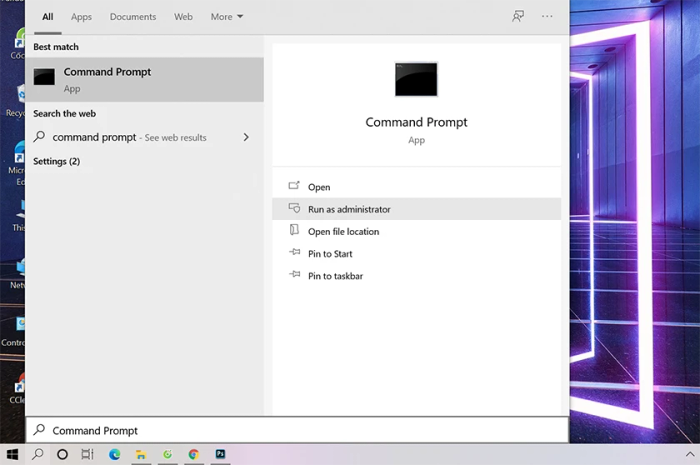Click the Pin to Start pin icon
700x465 pixels.
coord(295,252)
